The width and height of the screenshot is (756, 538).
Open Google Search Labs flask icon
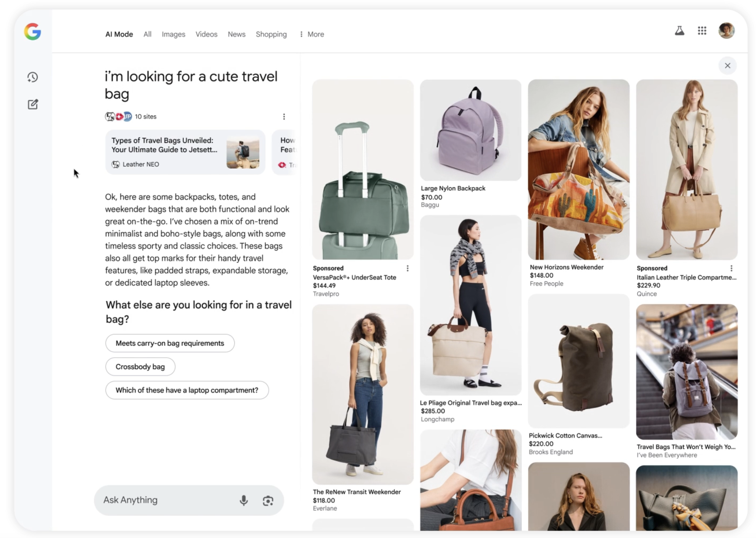point(679,31)
